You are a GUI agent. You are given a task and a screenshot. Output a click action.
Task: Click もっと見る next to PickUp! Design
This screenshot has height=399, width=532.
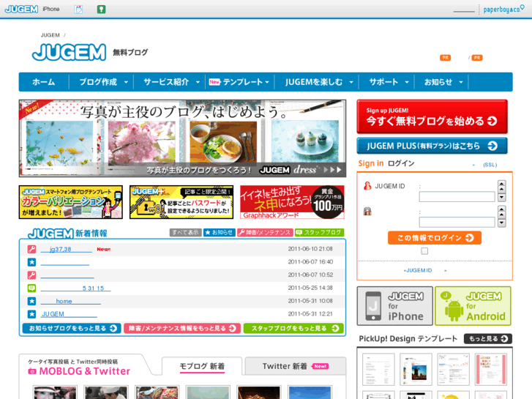tap(488, 338)
